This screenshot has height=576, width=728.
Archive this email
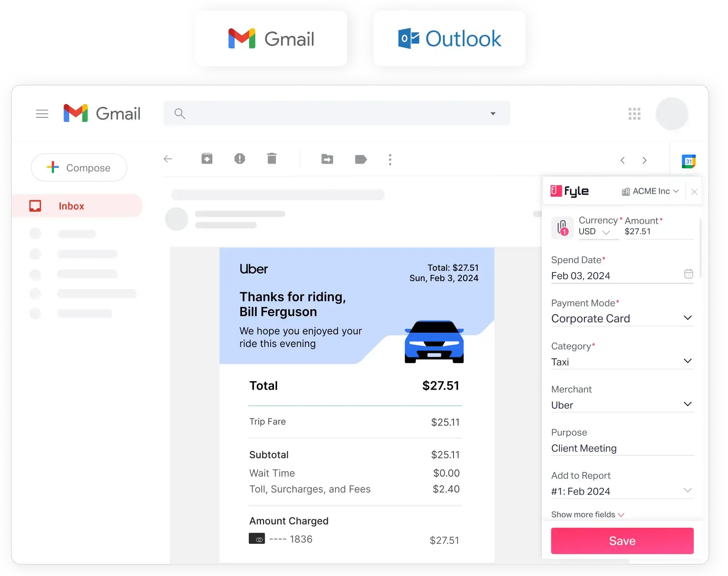click(x=207, y=159)
